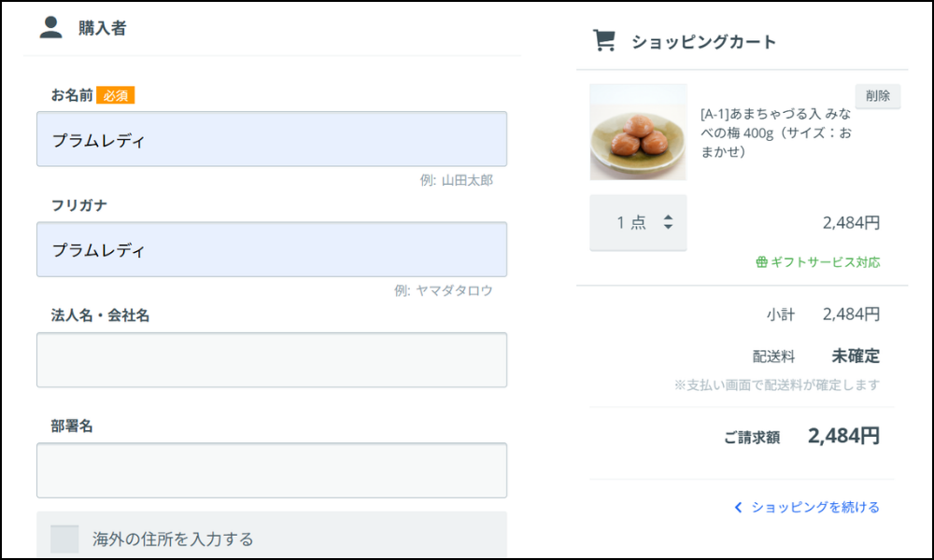Click the 法人名・会社名 input box
934x560 pixels.
tap(272, 359)
